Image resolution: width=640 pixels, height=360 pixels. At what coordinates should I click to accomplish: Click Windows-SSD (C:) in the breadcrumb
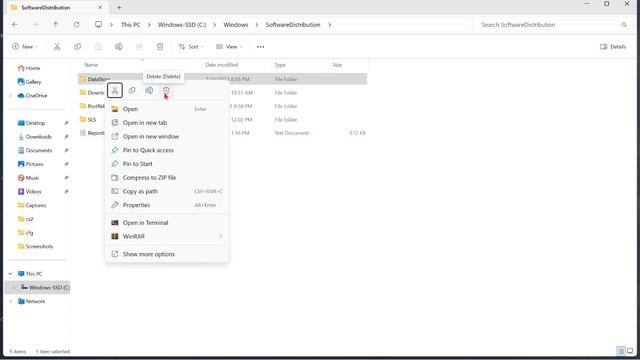point(182,24)
